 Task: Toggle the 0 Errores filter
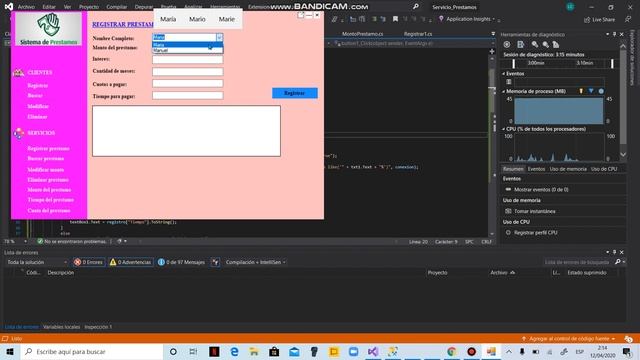[88, 262]
